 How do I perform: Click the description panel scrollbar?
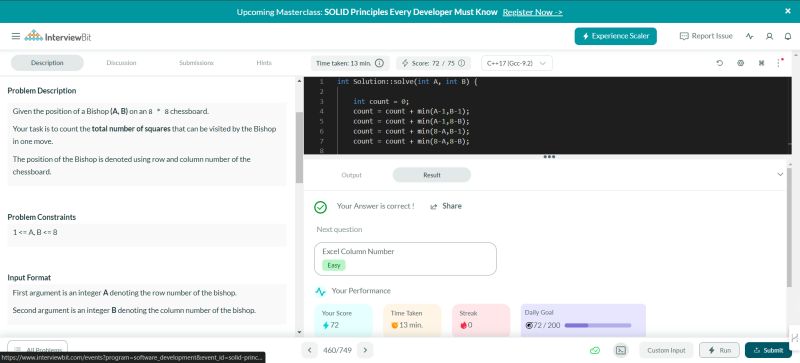299,147
